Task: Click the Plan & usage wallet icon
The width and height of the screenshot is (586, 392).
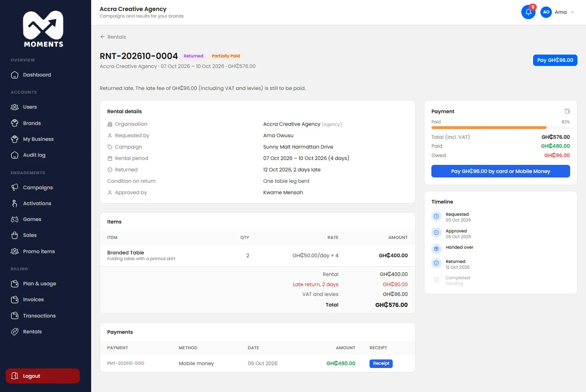Action: pyautogui.click(x=15, y=284)
